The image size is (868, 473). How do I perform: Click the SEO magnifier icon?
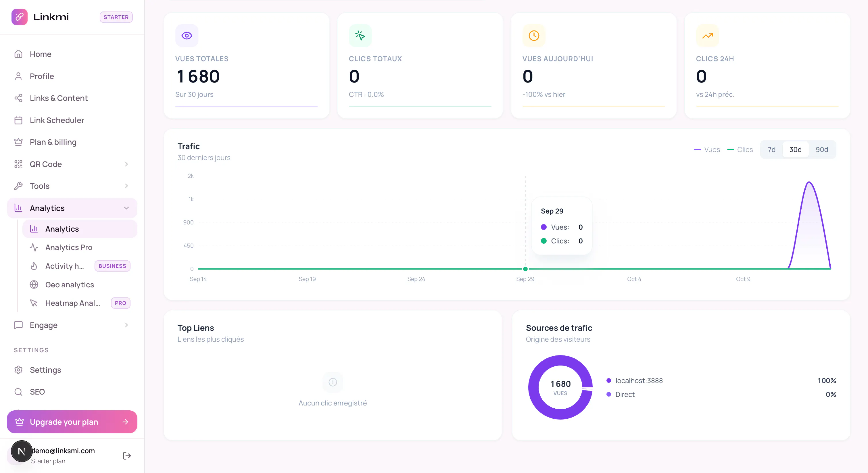[x=18, y=392]
